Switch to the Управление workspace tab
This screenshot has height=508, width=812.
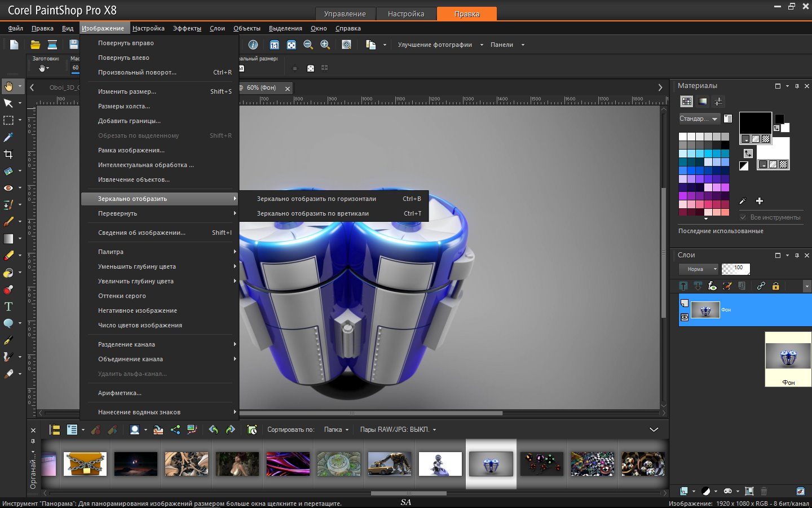click(345, 14)
